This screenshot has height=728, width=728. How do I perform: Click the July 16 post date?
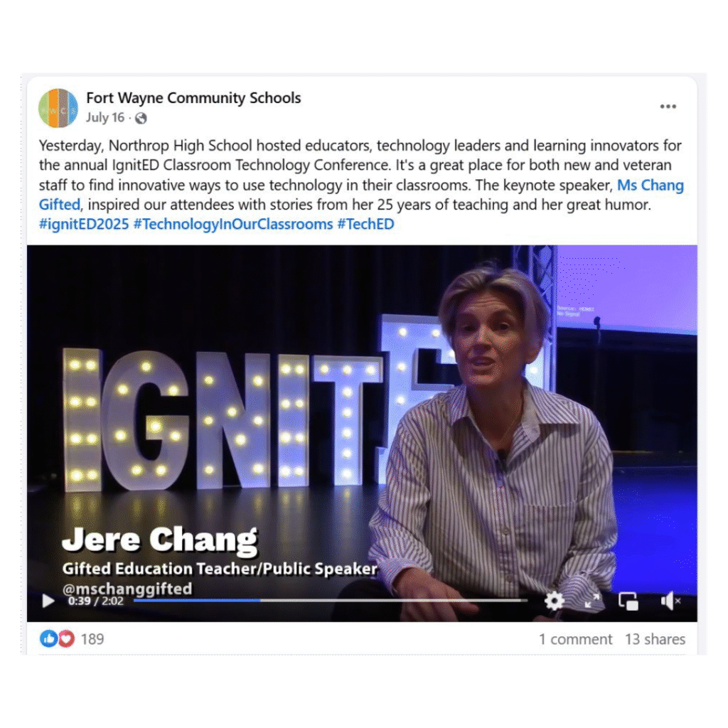pyautogui.click(x=105, y=117)
